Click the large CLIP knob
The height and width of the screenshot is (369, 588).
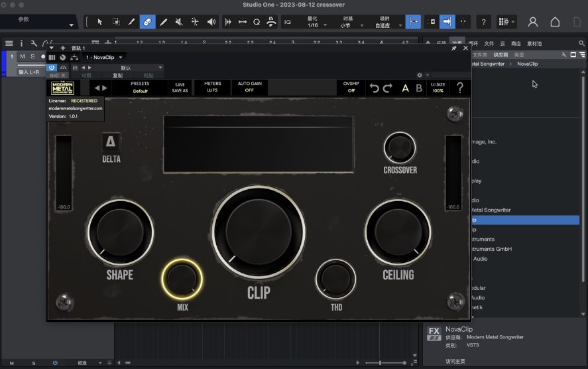pos(259,232)
